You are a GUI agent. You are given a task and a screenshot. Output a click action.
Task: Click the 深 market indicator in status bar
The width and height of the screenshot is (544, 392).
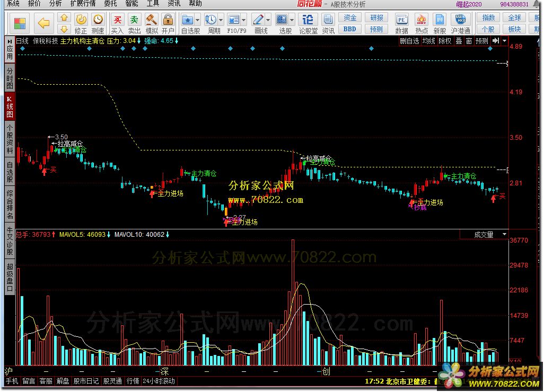point(164,372)
